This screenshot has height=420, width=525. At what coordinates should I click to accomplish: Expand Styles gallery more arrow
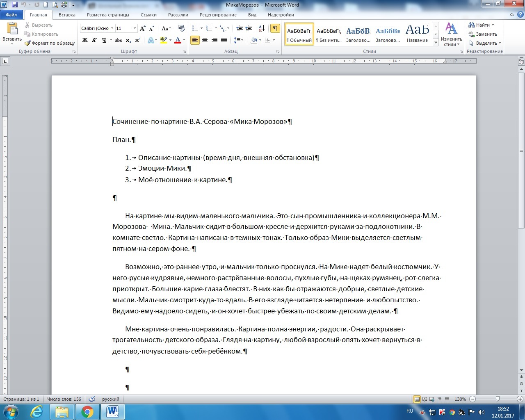point(436,42)
